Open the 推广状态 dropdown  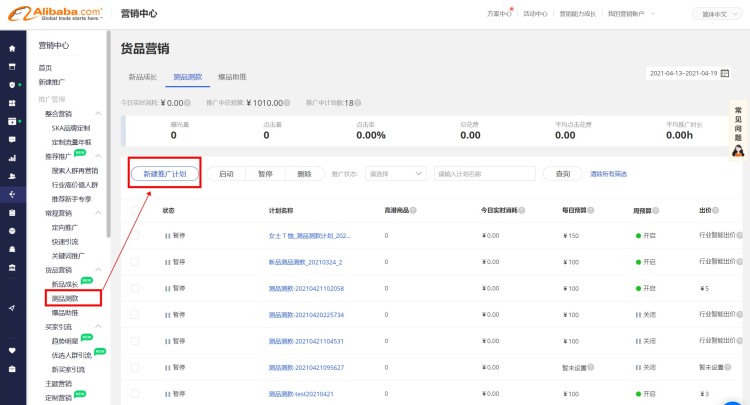(x=395, y=173)
